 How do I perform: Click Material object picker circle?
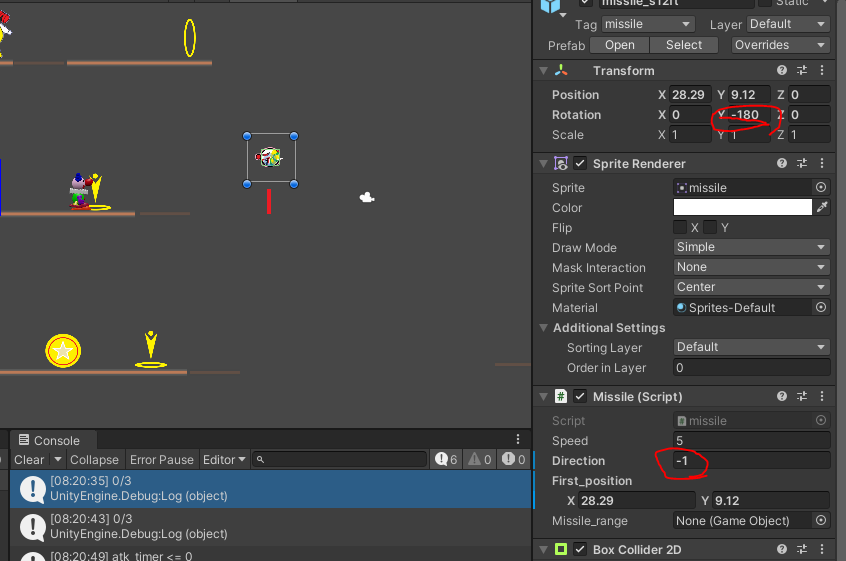coord(821,307)
